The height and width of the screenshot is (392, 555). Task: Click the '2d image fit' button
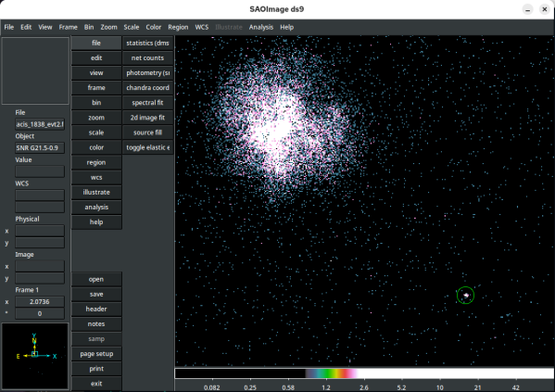click(147, 118)
